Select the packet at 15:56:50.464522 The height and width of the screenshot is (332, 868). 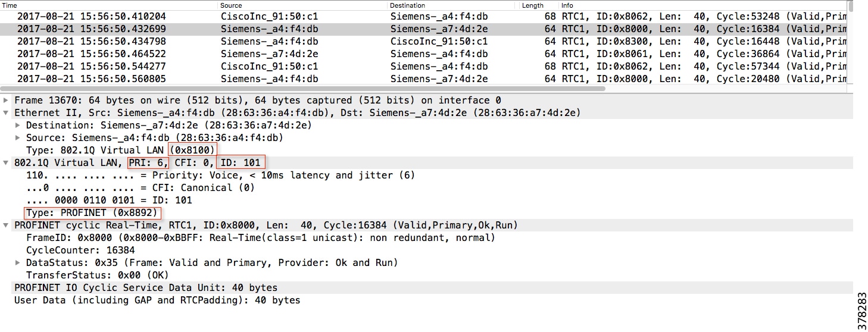[423, 54]
